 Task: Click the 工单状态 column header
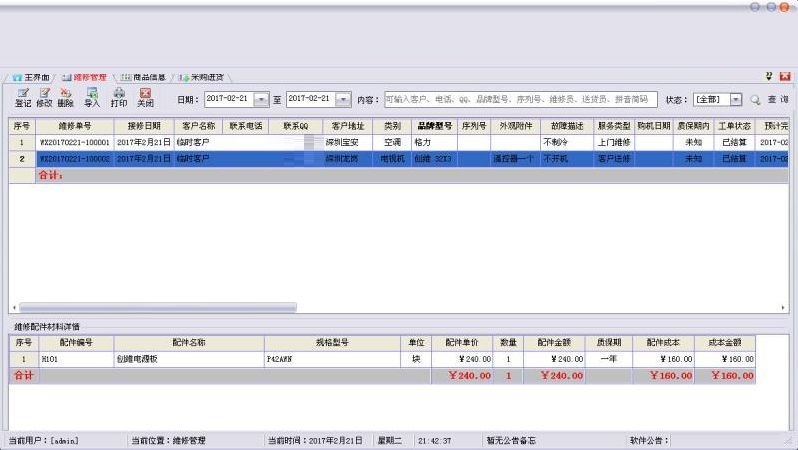point(734,126)
